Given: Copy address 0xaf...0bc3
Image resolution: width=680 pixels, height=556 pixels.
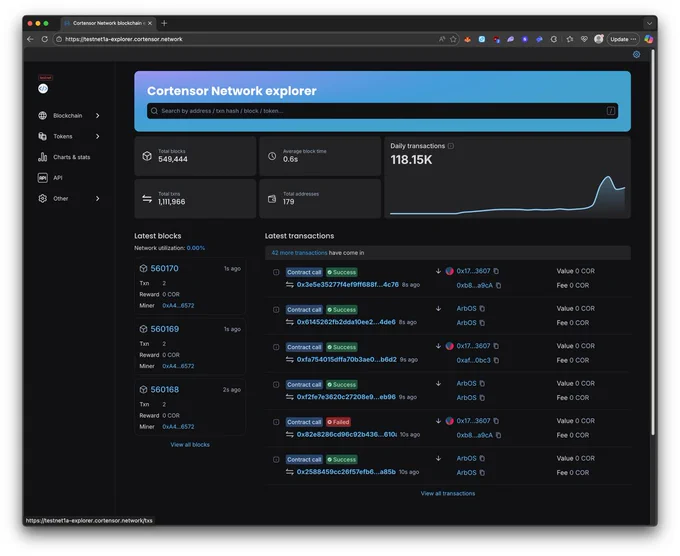Looking at the screenshot, I should pos(496,360).
